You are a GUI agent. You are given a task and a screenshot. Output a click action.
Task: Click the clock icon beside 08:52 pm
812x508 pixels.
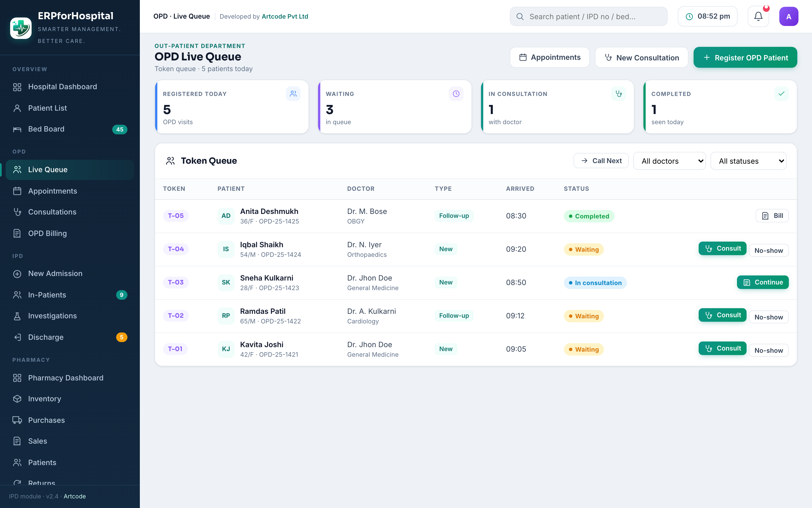point(689,16)
